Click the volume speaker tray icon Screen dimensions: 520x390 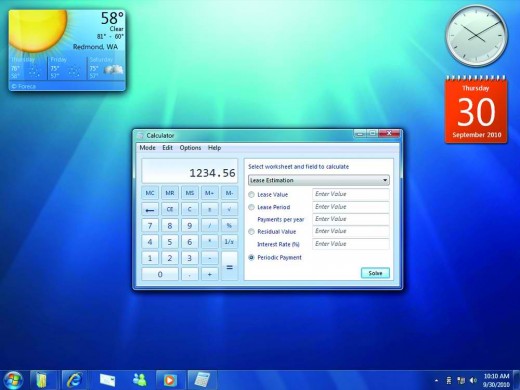pos(473,380)
